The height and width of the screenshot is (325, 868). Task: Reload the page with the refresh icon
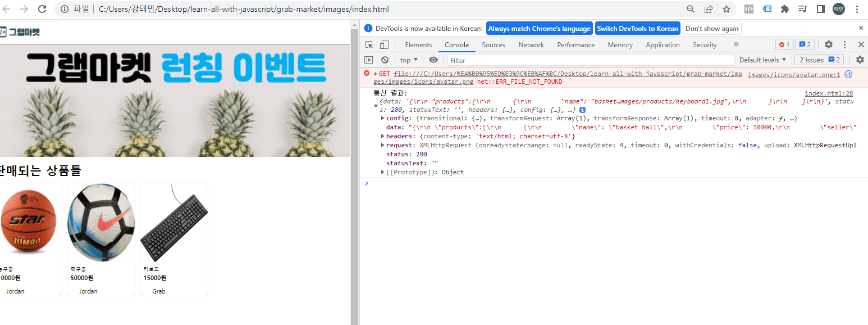click(42, 9)
